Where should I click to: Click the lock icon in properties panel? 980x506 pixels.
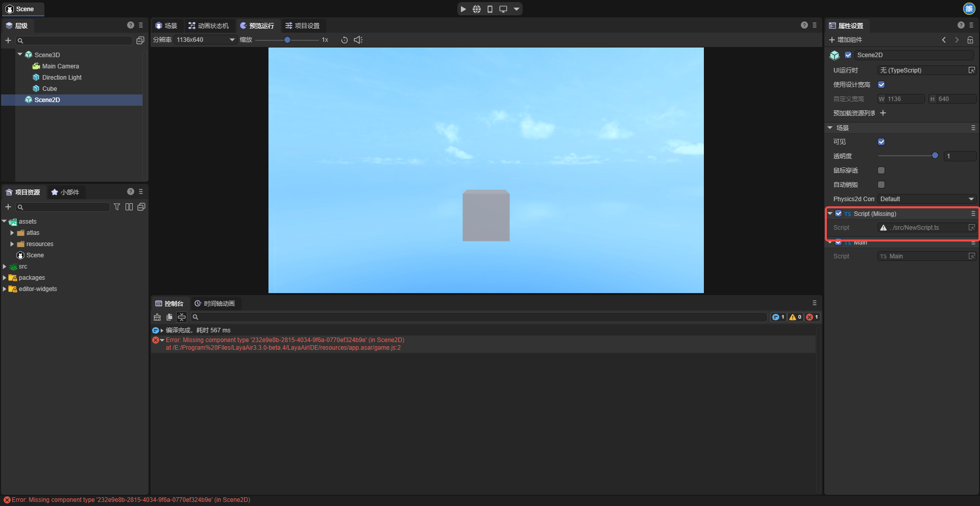click(x=970, y=40)
